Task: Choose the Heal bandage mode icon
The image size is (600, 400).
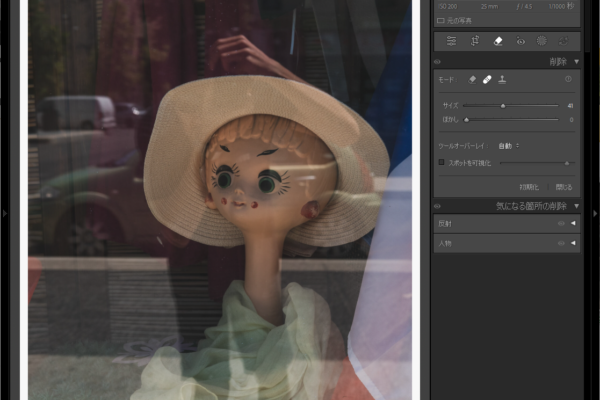Action: (x=487, y=80)
